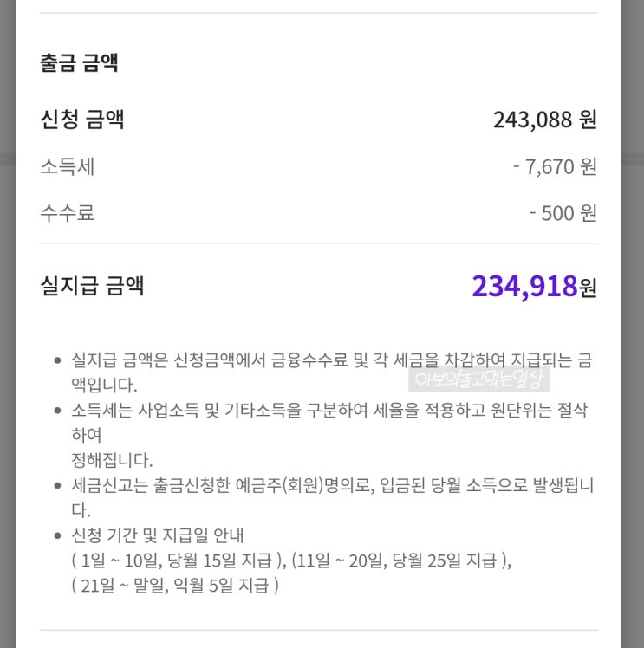Select the 수수료 fee label
This screenshot has height=648, width=644.
[x=67, y=213]
